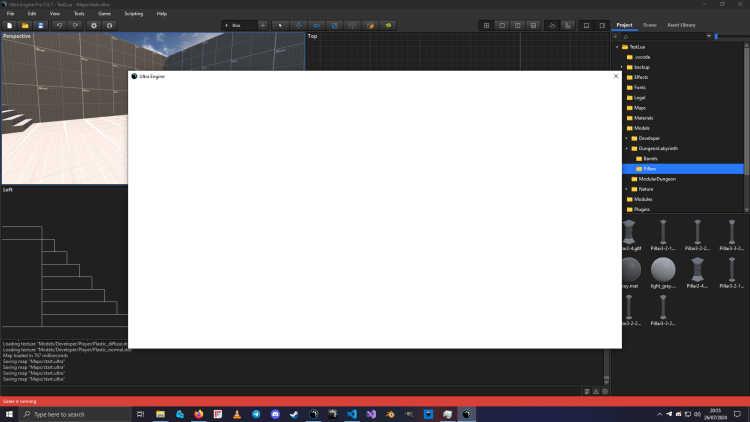Adjust the thumbnail size slider handle

pos(716,36)
